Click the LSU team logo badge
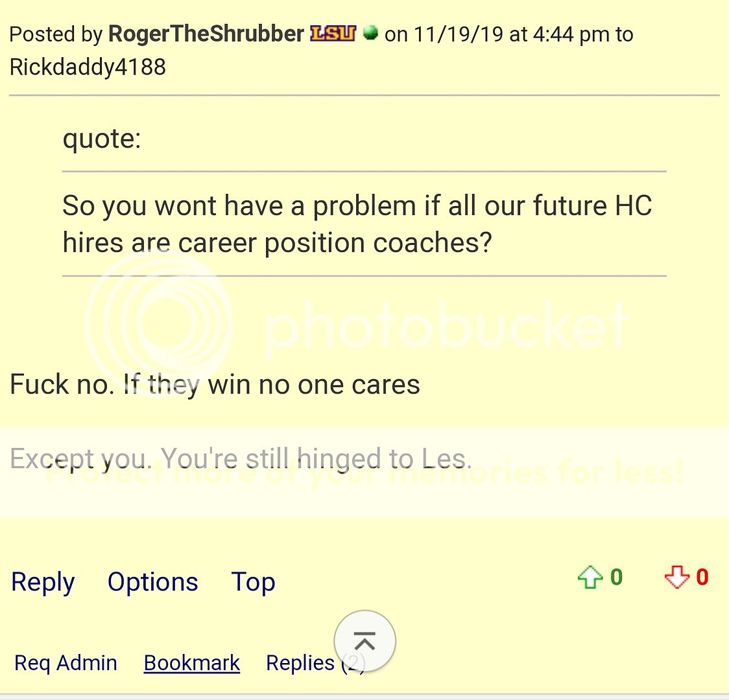Image resolution: width=729 pixels, height=700 pixels. click(x=333, y=33)
